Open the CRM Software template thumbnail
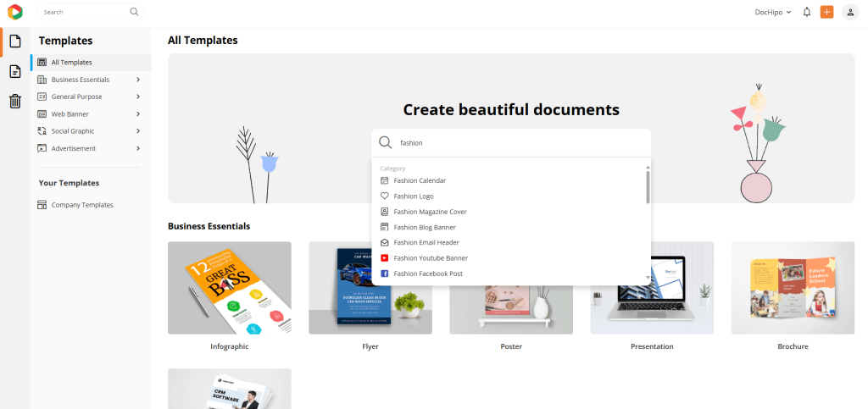 pyautogui.click(x=229, y=389)
